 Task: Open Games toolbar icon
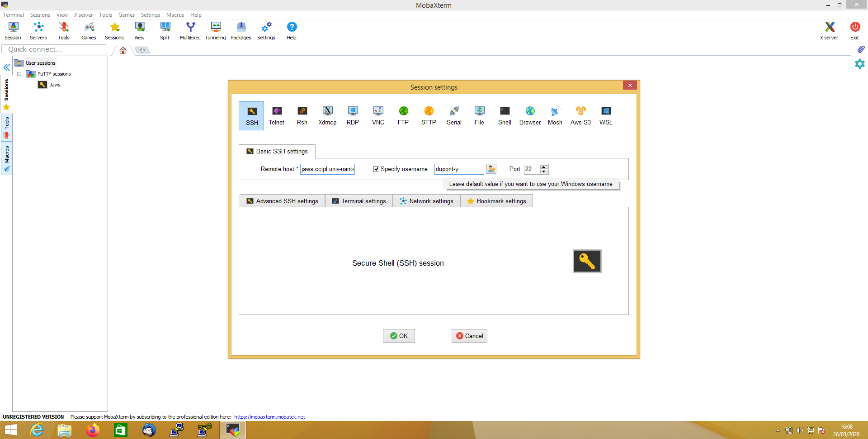[89, 31]
